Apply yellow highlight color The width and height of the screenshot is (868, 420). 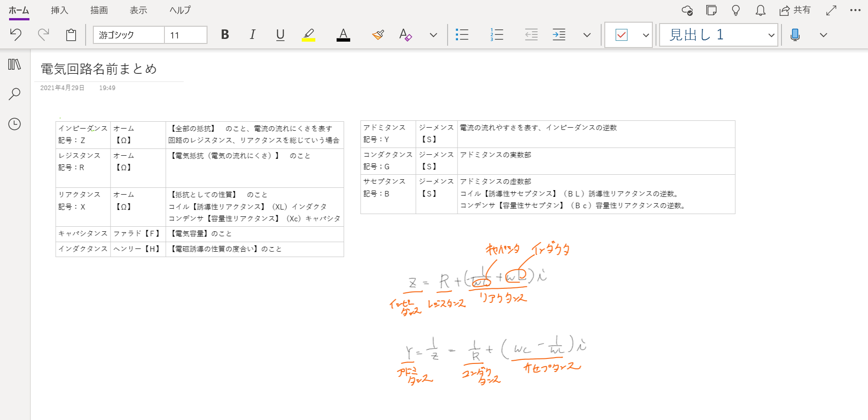pyautogui.click(x=309, y=35)
